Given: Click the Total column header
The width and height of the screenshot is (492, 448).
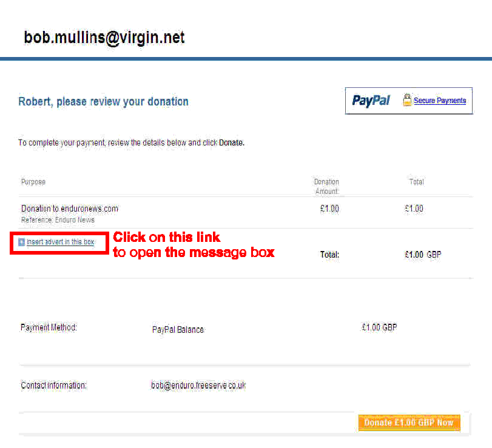Looking at the screenshot, I should click(416, 182).
